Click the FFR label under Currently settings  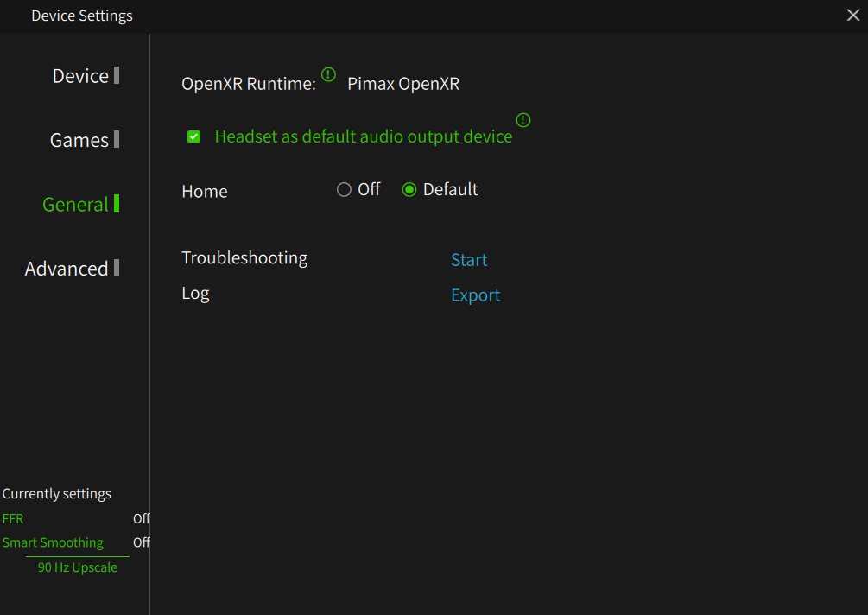13,519
